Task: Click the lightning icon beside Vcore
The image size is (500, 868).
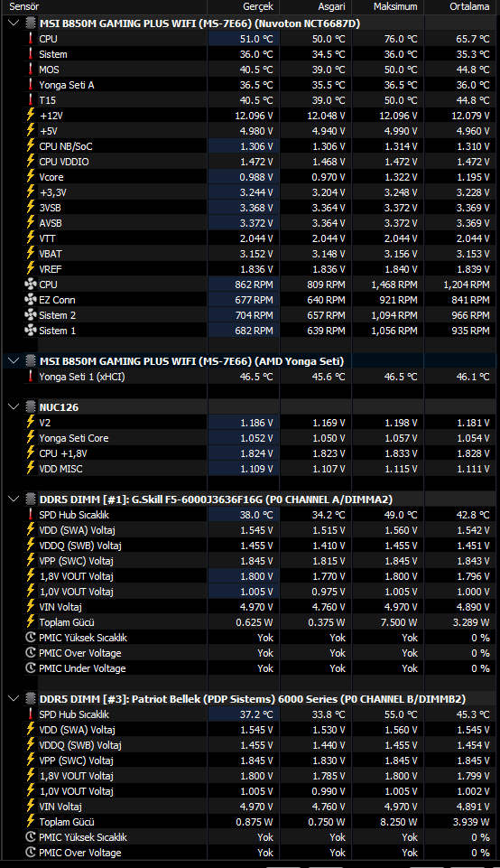Action: tap(31, 177)
